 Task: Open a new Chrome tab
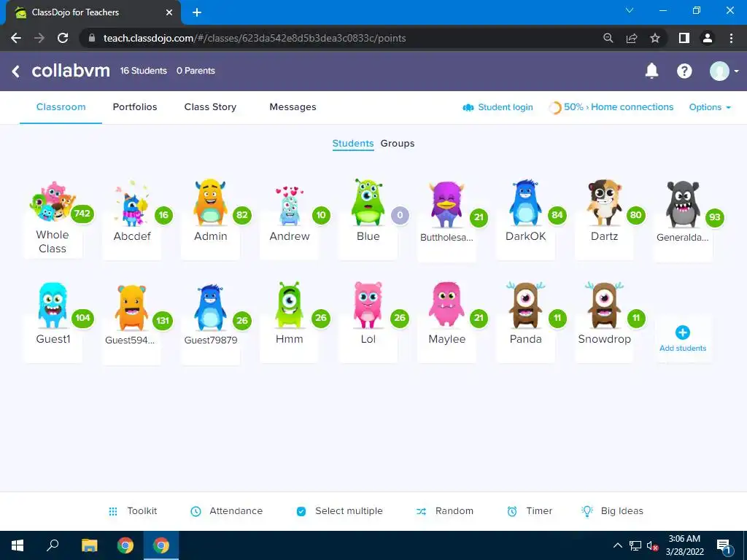197,12
